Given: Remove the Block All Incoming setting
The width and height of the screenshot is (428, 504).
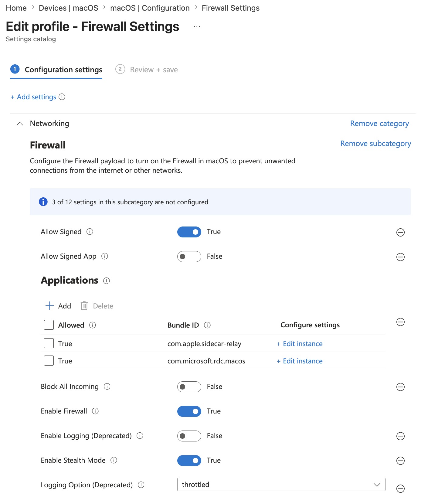Looking at the screenshot, I should [400, 387].
